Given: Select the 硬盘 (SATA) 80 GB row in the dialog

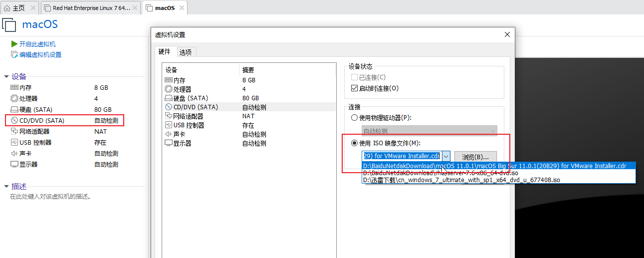Looking at the screenshot, I should click(x=249, y=98).
